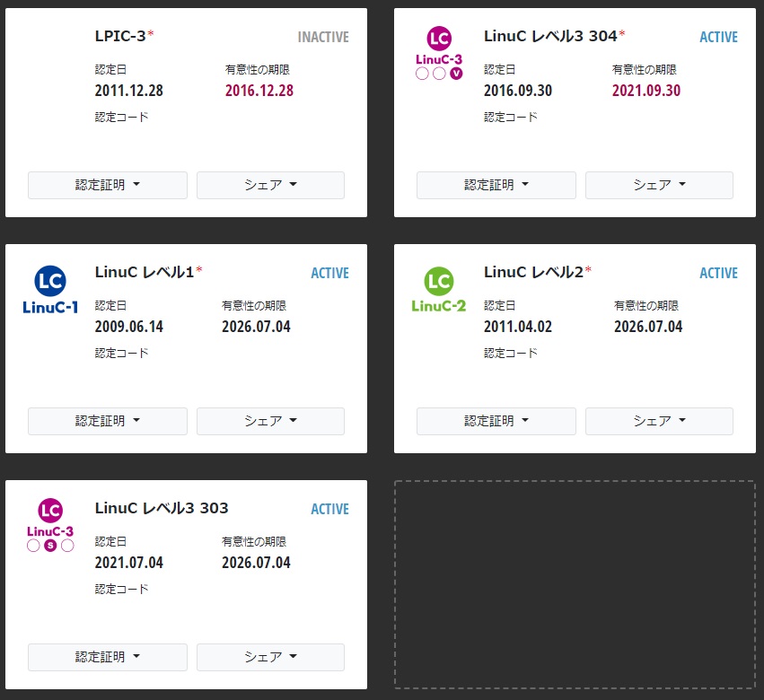Screen dimensions: 764x700
Task: Open シェア dropdown on LPIC-3 card
Action: (270, 185)
